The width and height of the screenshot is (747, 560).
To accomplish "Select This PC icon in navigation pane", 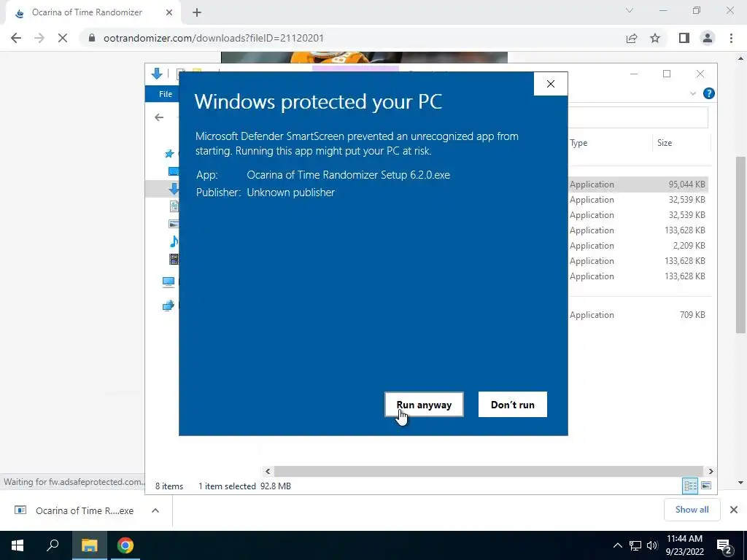I will pyautogui.click(x=169, y=282).
